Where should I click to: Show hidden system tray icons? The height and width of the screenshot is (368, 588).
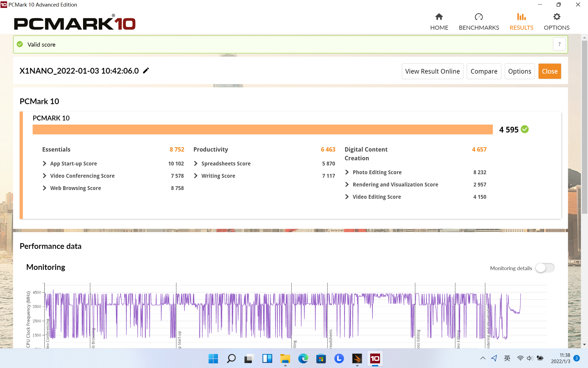483,358
